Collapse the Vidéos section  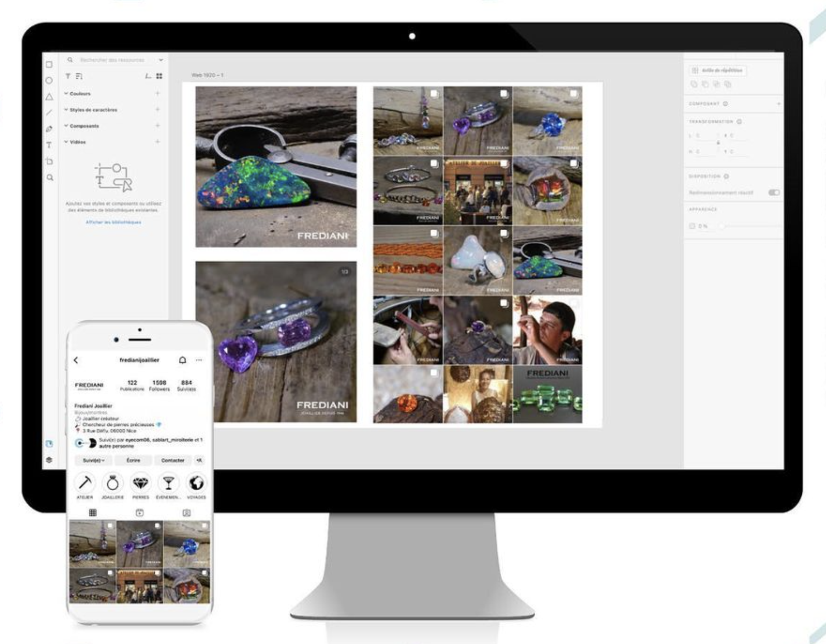(x=66, y=142)
